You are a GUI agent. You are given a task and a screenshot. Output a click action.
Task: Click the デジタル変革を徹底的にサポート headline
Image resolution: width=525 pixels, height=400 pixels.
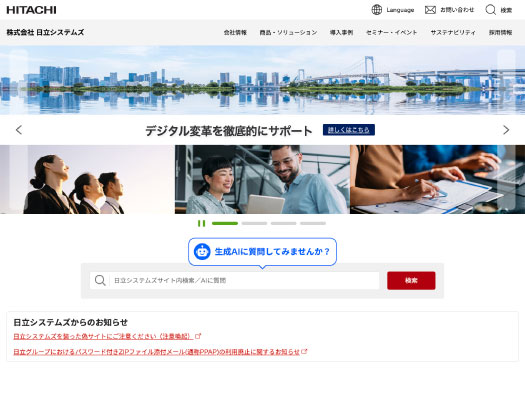[x=229, y=131]
